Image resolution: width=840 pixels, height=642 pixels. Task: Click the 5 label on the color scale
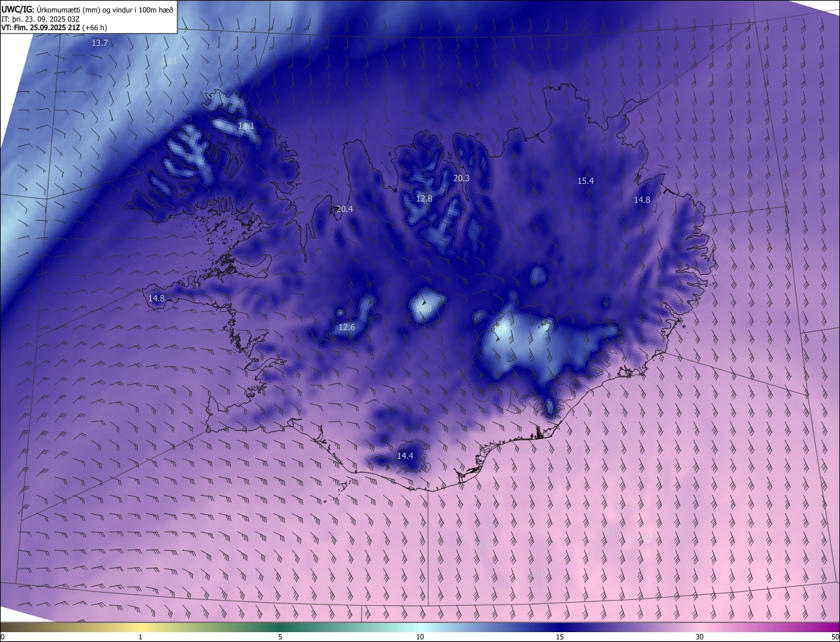pyautogui.click(x=280, y=637)
